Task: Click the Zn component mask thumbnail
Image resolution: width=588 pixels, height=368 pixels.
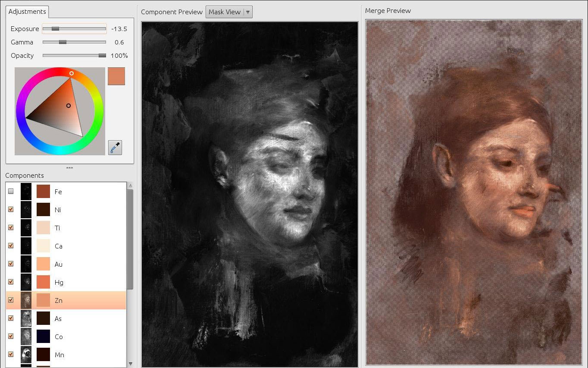Action: coord(26,300)
